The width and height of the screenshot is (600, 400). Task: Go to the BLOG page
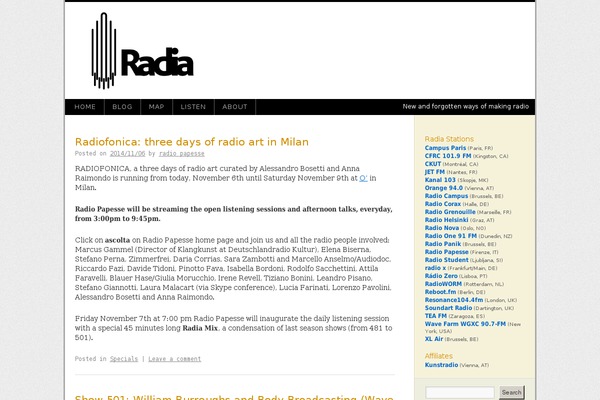(122, 107)
